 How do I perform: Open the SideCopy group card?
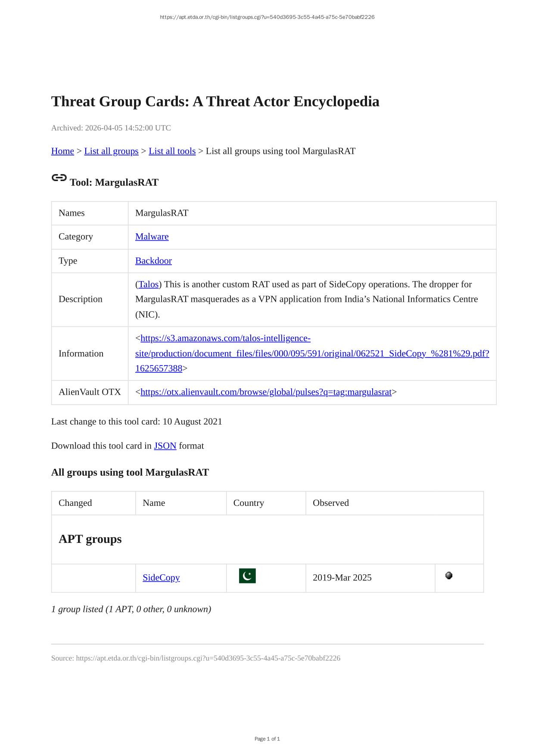161,578
